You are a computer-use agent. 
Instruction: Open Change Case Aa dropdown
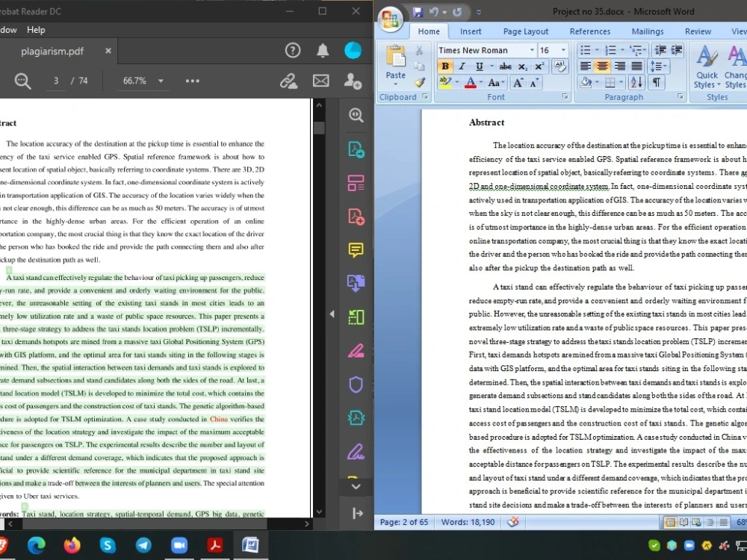(497, 83)
